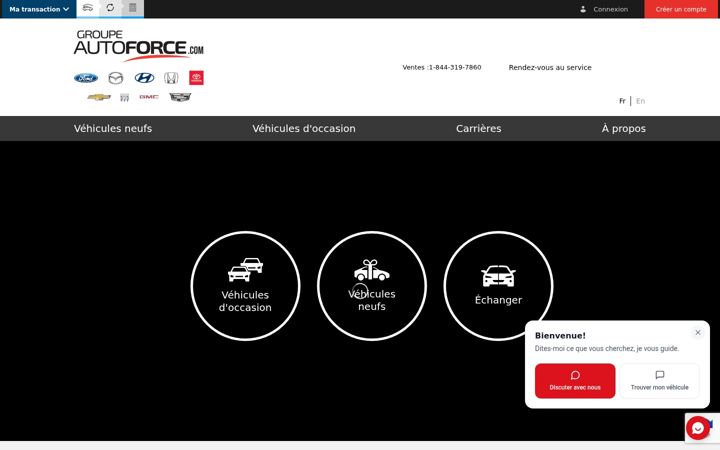
Task: Click the Hyundai brand logo
Action: (x=144, y=78)
